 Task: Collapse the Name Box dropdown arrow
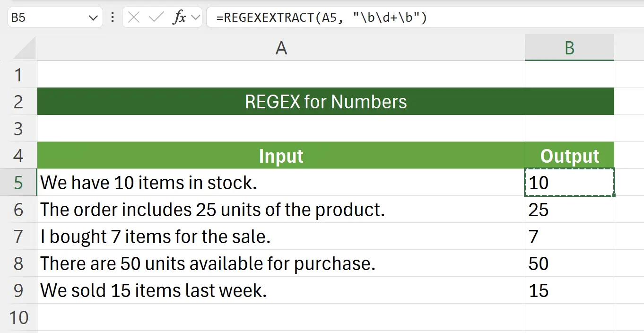click(x=93, y=17)
